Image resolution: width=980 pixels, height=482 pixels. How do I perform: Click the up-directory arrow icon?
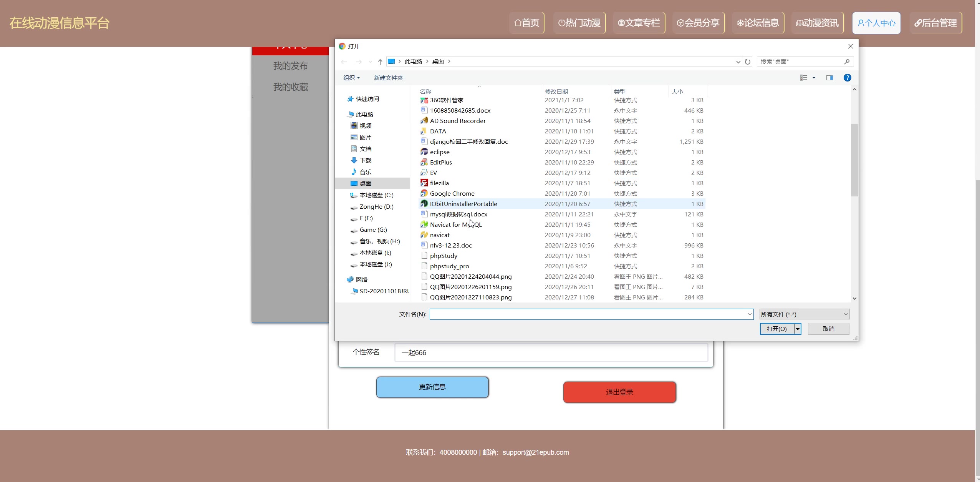(380, 61)
